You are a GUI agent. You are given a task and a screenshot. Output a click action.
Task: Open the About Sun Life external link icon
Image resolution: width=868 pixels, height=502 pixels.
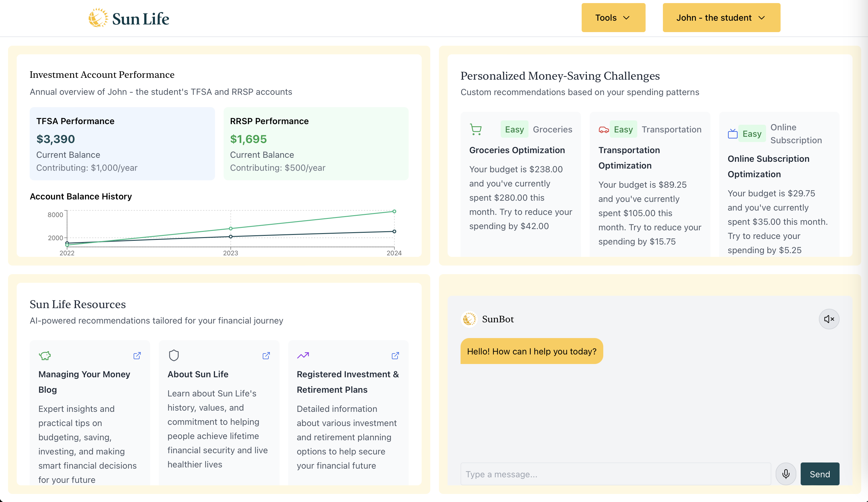point(266,355)
